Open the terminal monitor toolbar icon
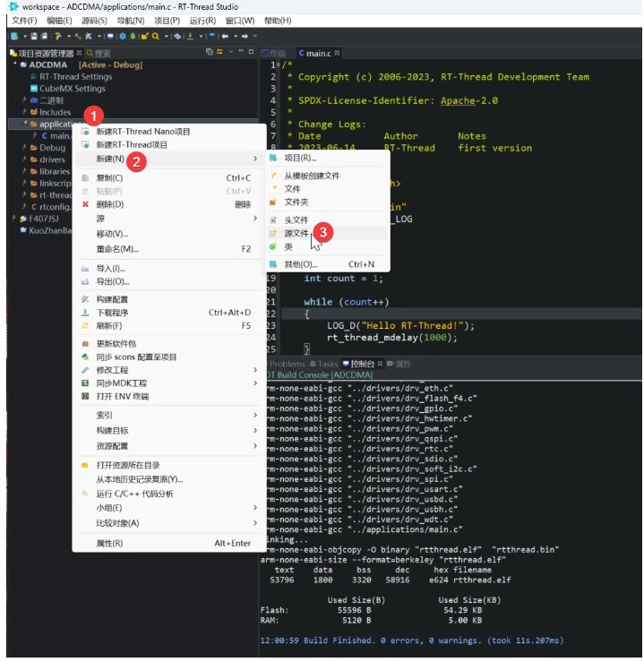Screen dimensions: 644x662 (x=110, y=37)
